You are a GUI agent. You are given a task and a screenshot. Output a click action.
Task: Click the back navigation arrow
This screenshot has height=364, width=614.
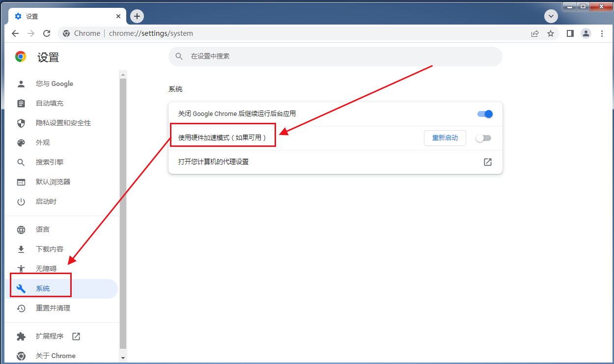pos(15,33)
